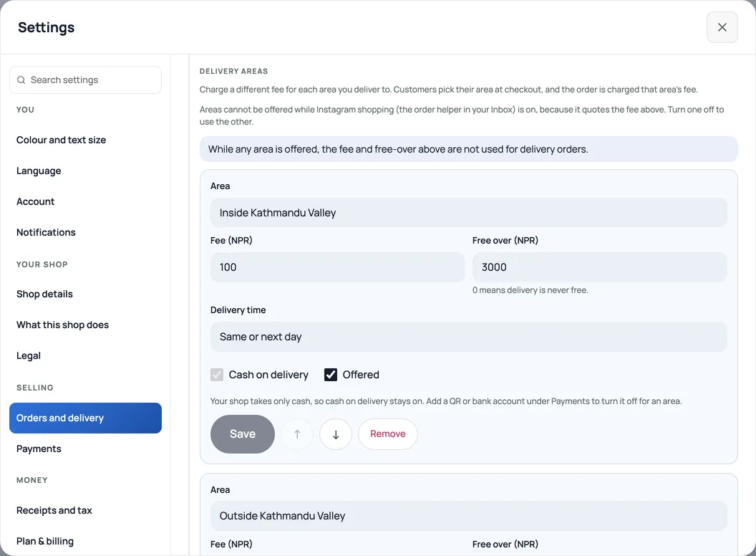The width and height of the screenshot is (756, 556).
Task: Click the Delivery time label
Action: (x=238, y=310)
